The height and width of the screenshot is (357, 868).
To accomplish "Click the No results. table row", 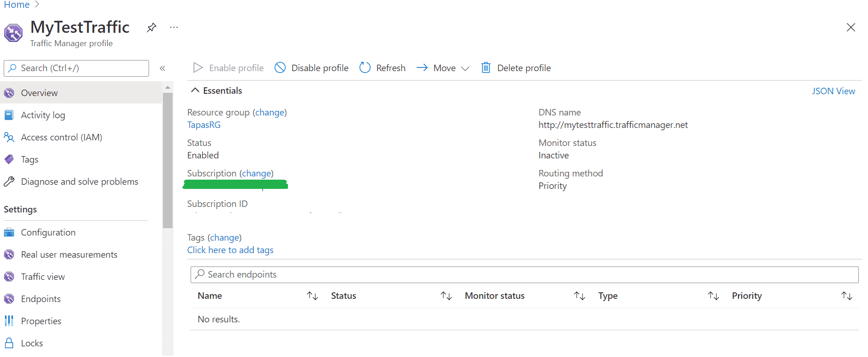I will pyautogui.click(x=524, y=319).
